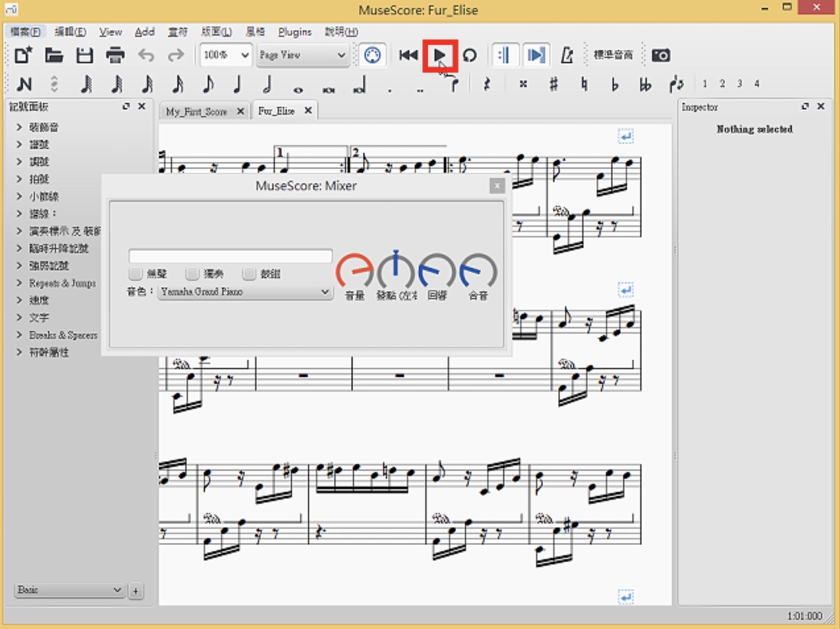Expand the 速度 tempo palette

(20, 301)
